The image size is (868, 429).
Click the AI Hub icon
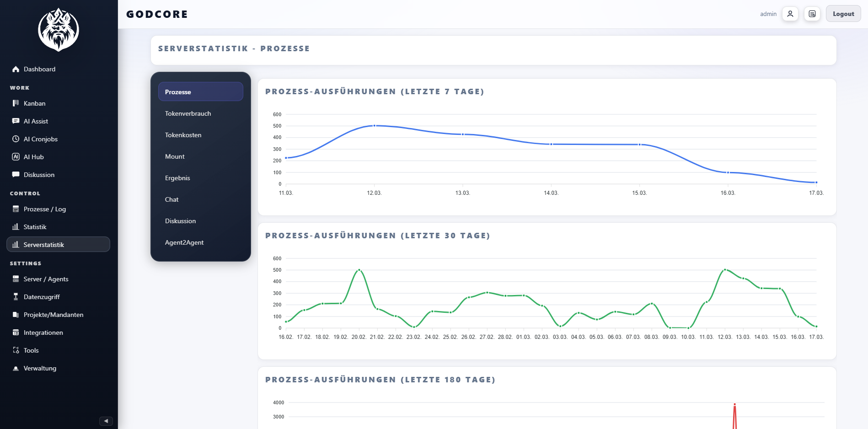[x=16, y=157]
